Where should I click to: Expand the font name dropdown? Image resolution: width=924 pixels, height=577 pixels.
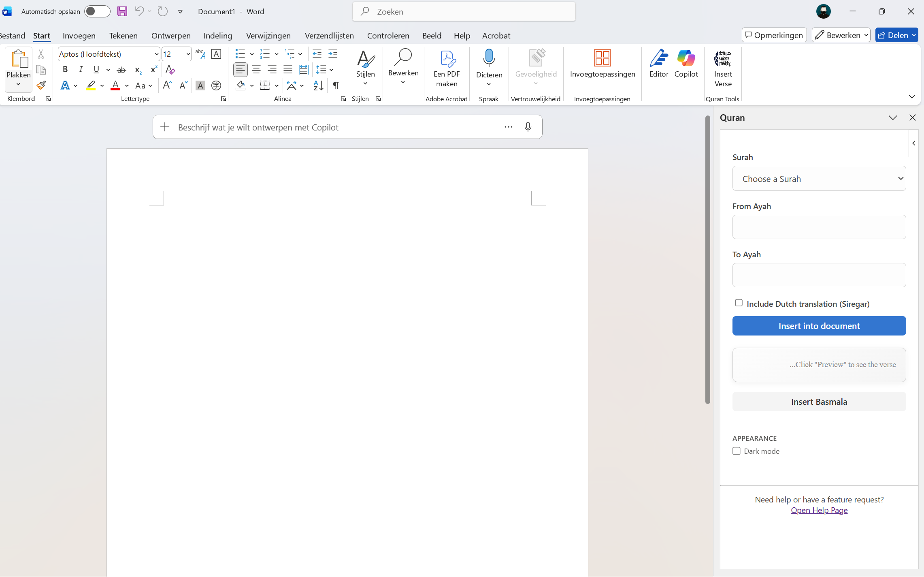156,54
